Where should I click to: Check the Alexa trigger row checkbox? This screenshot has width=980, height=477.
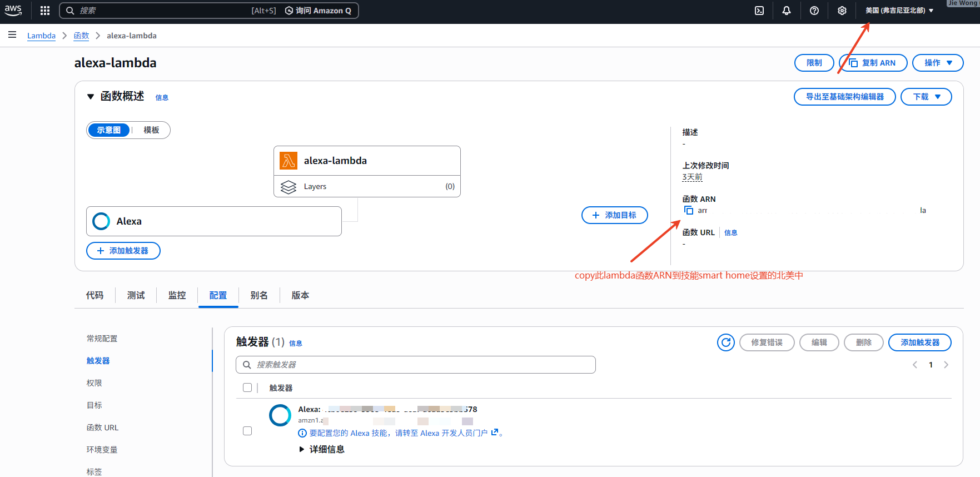click(x=247, y=431)
